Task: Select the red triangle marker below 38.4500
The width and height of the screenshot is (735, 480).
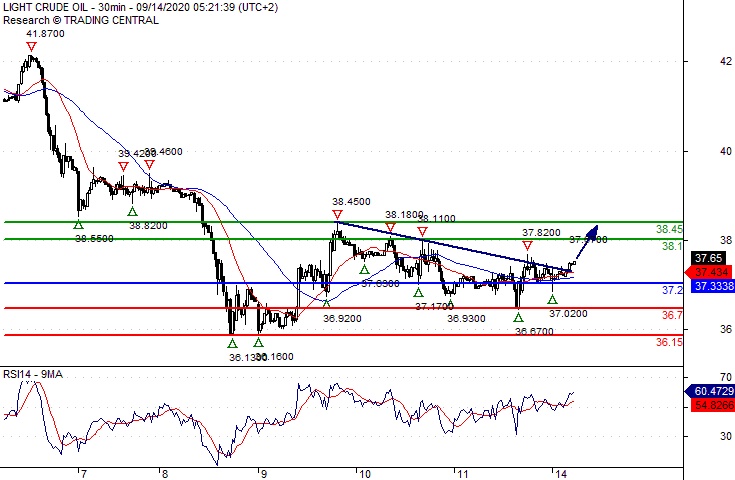Action: (338, 216)
